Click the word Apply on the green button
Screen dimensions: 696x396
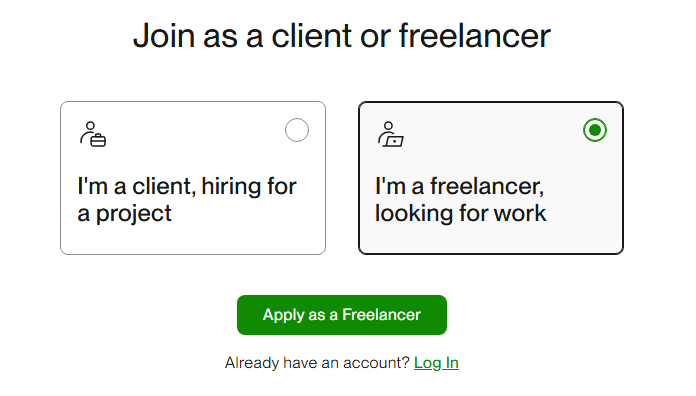pyautogui.click(x=283, y=316)
